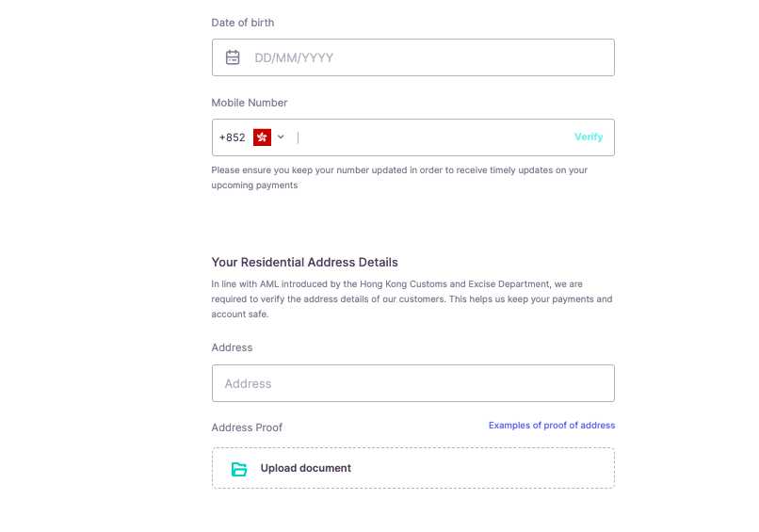Viewport: 759px width, 532px height.
Task: Focus the DD/MM/YYYY date input
Action: pos(294,57)
